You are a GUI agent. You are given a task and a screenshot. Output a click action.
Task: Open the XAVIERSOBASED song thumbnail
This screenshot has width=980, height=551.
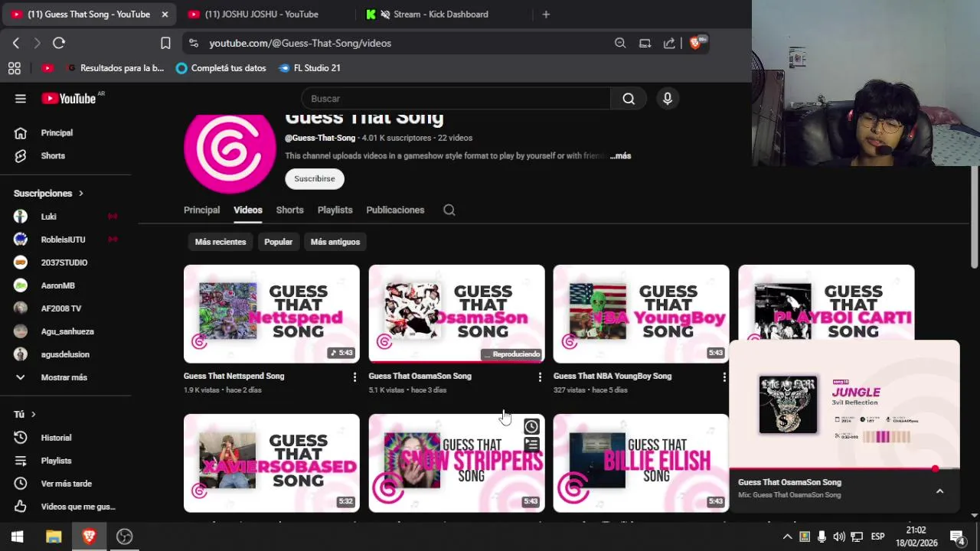271,463
